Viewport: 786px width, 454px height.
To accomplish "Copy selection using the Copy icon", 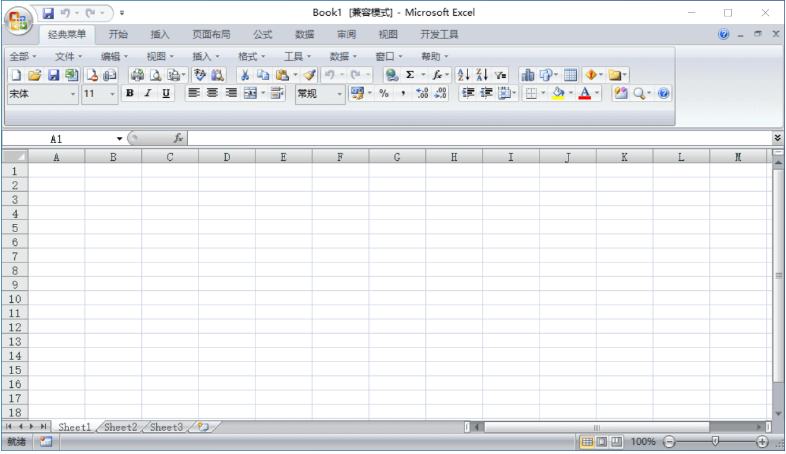I will click(x=263, y=75).
